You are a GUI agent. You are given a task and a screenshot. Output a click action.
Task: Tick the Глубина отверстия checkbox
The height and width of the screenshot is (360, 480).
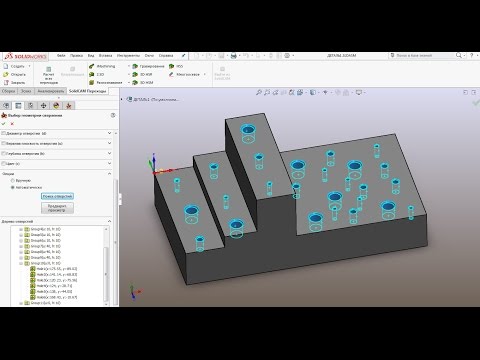[x=4, y=154]
